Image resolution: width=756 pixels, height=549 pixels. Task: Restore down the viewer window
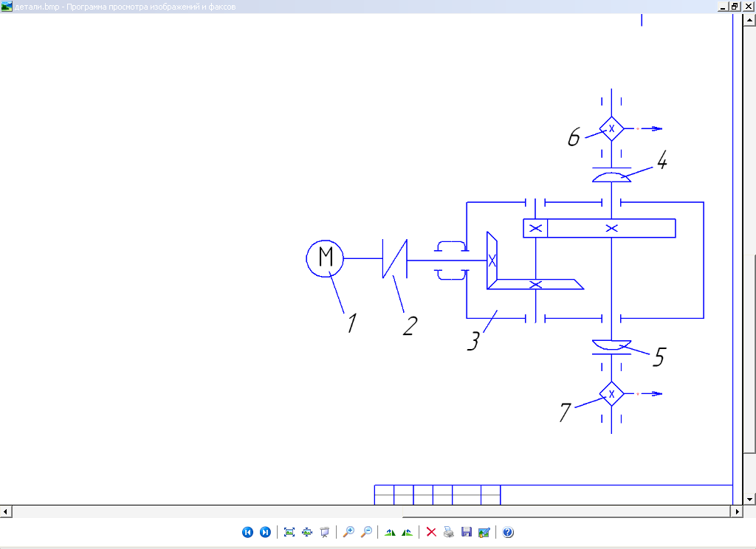click(x=735, y=6)
